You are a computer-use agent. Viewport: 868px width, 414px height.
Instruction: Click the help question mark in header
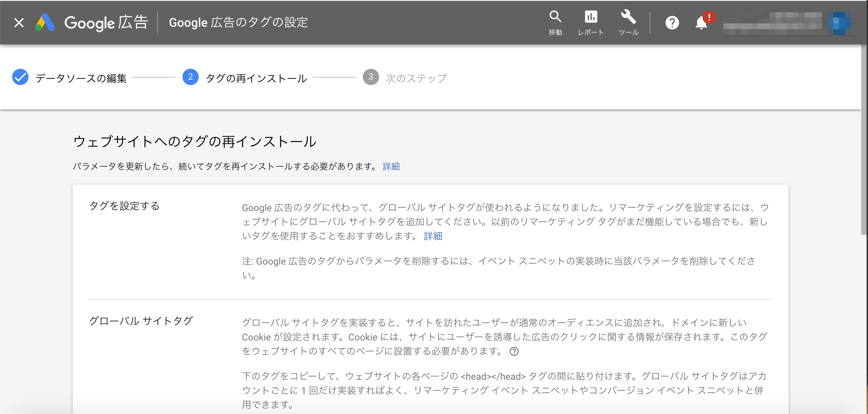pyautogui.click(x=672, y=23)
